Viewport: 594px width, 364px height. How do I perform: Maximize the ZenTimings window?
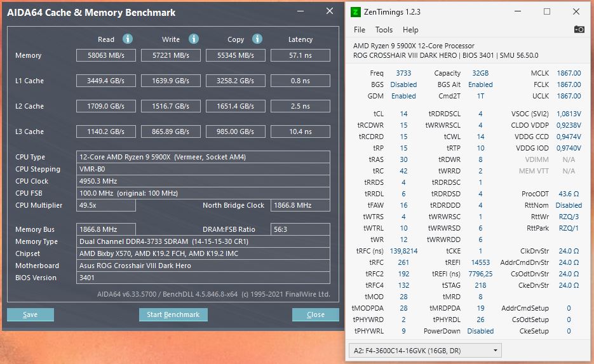pyautogui.click(x=546, y=11)
